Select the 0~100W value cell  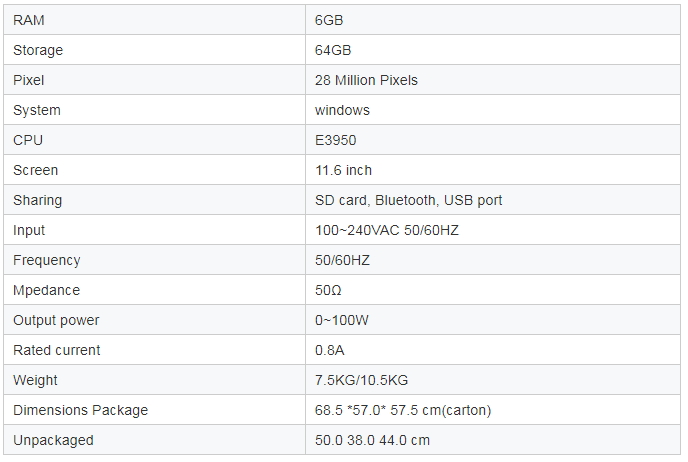tap(493, 320)
